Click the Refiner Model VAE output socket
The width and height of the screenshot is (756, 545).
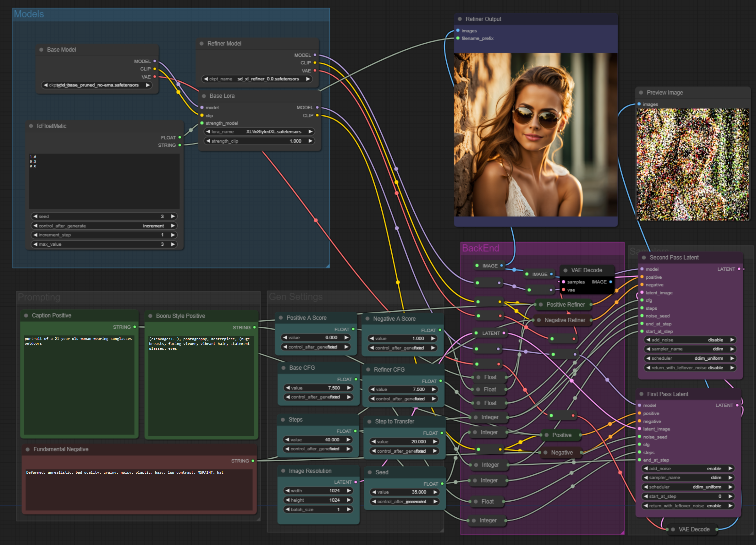(315, 71)
